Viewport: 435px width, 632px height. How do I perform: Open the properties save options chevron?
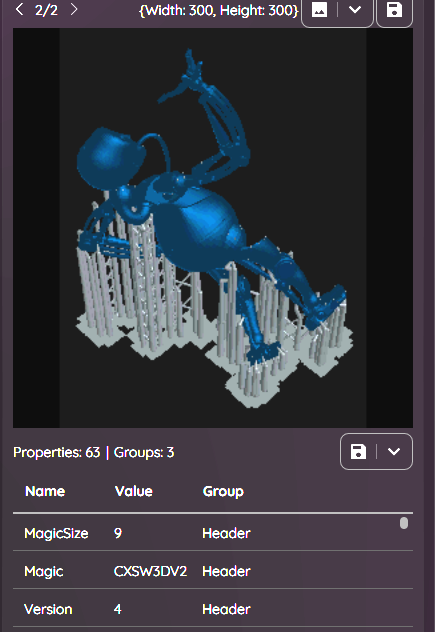(x=394, y=451)
